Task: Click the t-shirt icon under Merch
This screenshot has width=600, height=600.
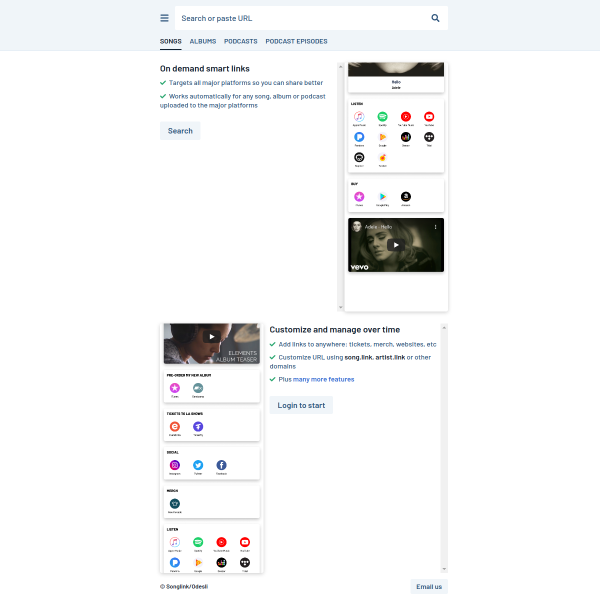Action: click(x=174, y=504)
